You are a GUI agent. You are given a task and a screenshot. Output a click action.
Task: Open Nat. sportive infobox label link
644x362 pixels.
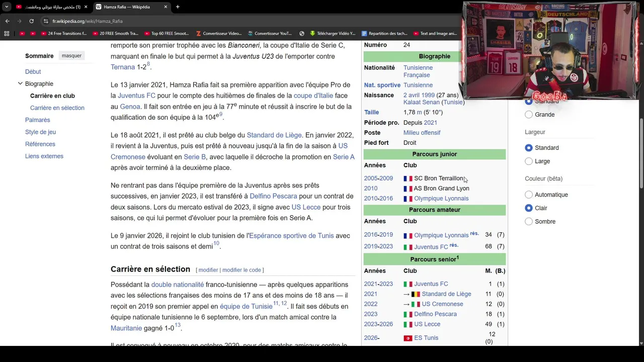tap(382, 85)
